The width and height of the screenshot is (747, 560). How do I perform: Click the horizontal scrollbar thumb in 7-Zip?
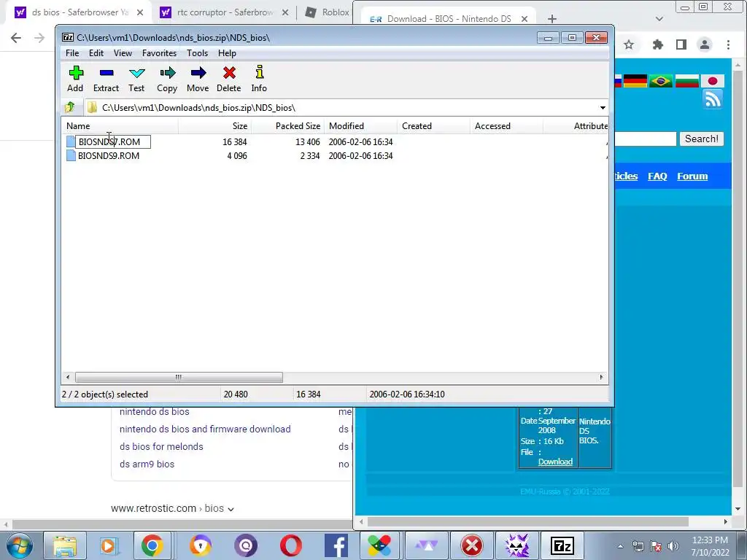coord(179,377)
